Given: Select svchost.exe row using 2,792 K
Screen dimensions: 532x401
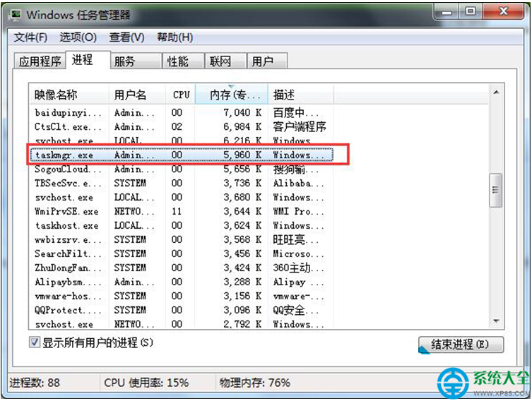Looking at the screenshot, I should pyautogui.click(x=181, y=324).
